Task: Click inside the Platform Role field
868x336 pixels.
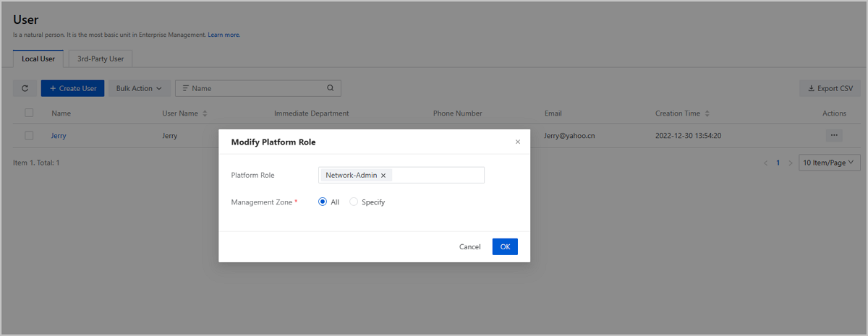Action: (438, 176)
